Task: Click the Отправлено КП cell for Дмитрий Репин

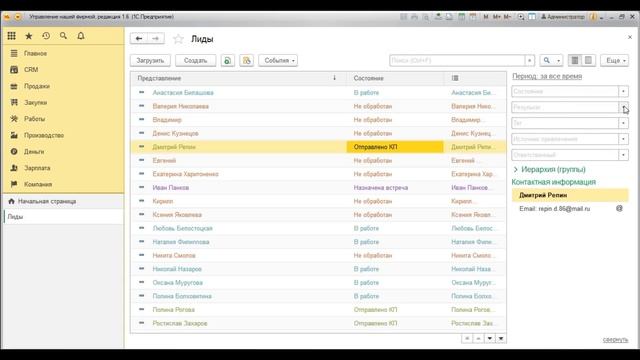Action: pos(395,147)
